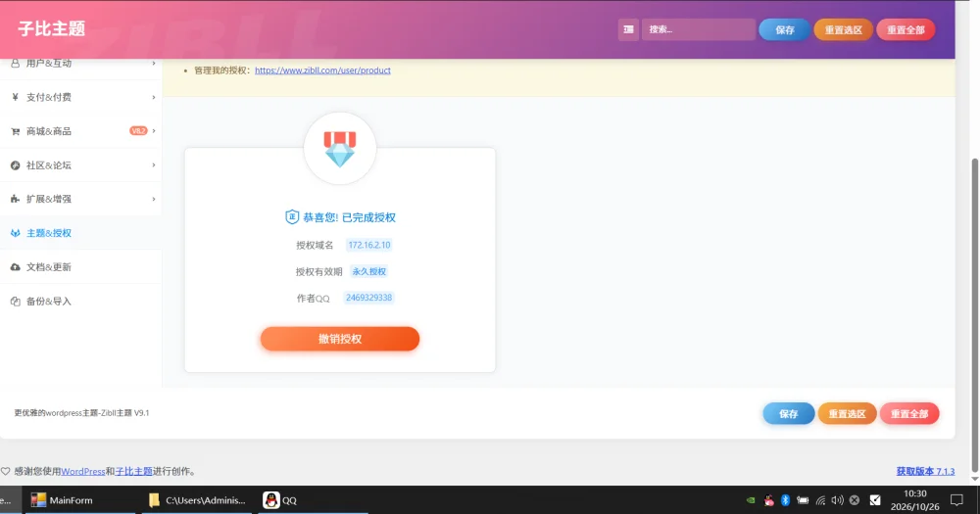Open the WordPress footer link
The image size is (980, 514).
pyautogui.click(x=82, y=472)
